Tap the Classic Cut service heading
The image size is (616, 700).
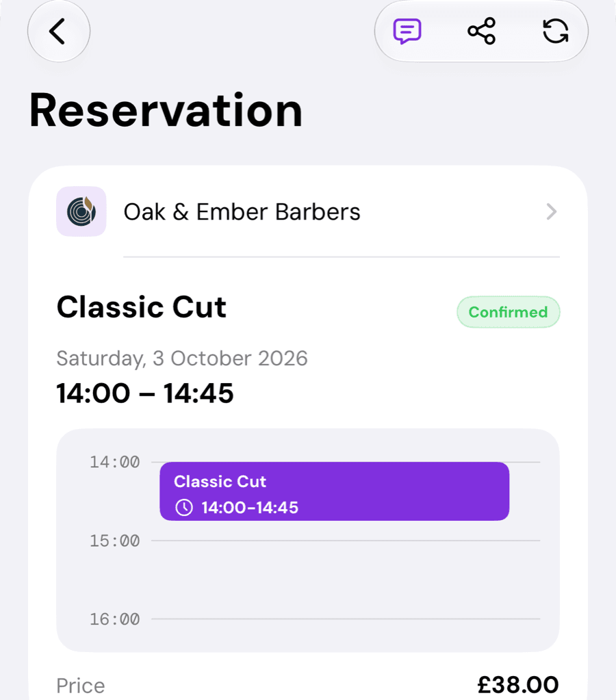[x=141, y=307]
